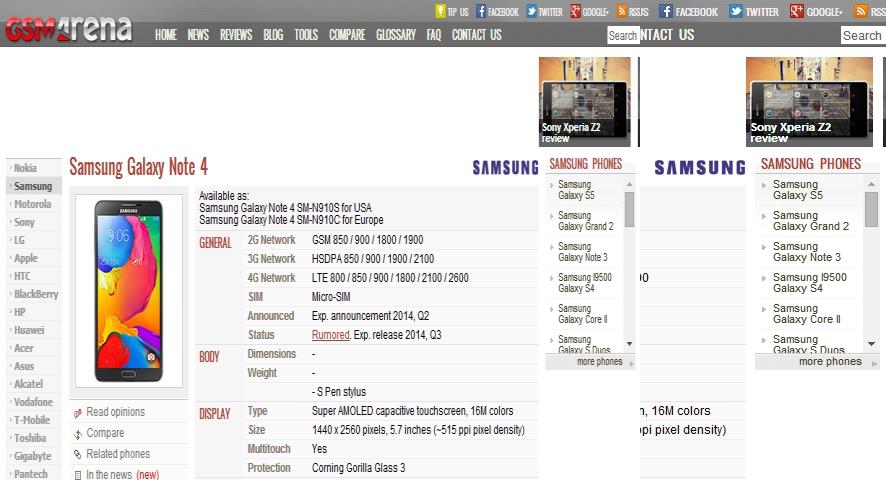Select Nokia in the brand sidebar
Image resolution: width=886 pixels, height=480 pixels.
25,168
